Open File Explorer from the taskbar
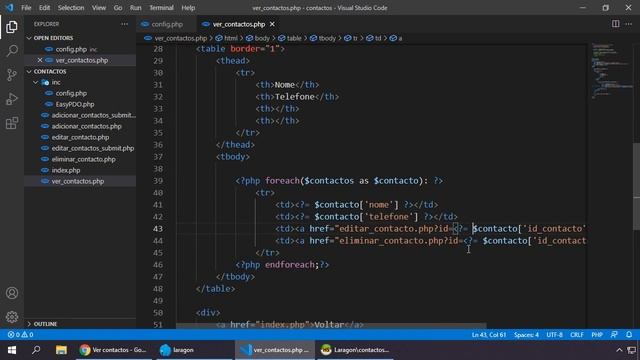 [61, 350]
